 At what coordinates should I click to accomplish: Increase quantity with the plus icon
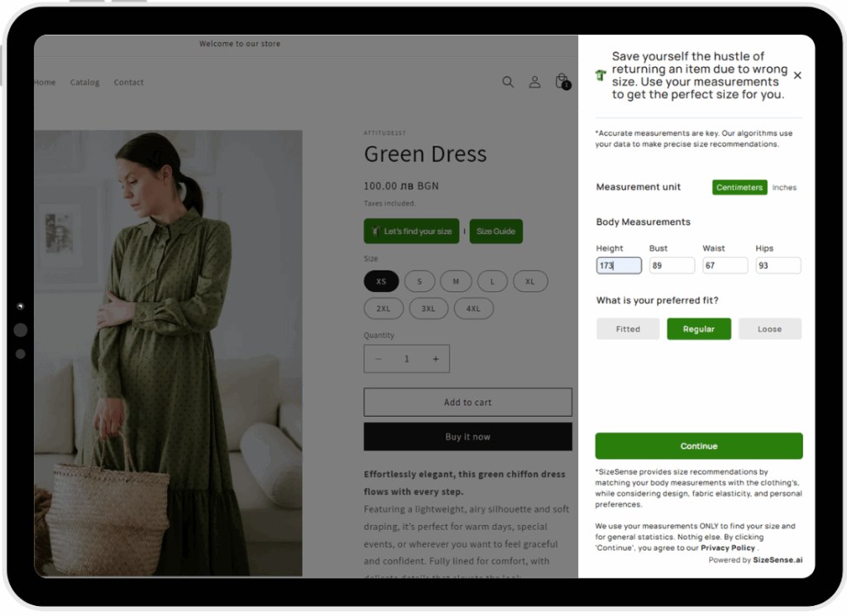pyautogui.click(x=435, y=359)
